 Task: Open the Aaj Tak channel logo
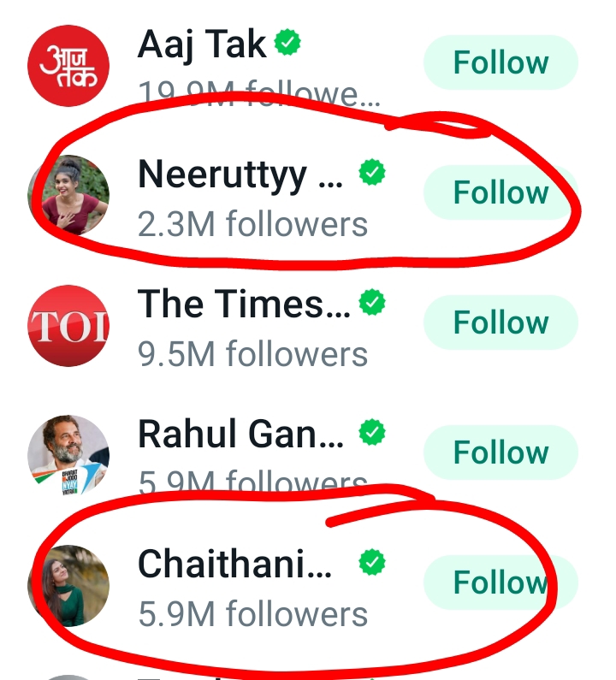tap(68, 66)
